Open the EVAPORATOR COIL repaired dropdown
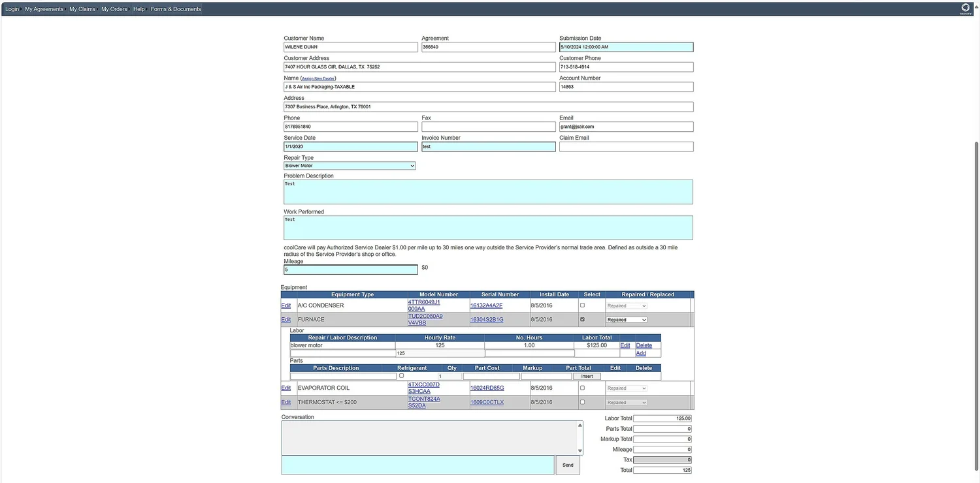This screenshot has height=483, width=980. tap(625, 387)
